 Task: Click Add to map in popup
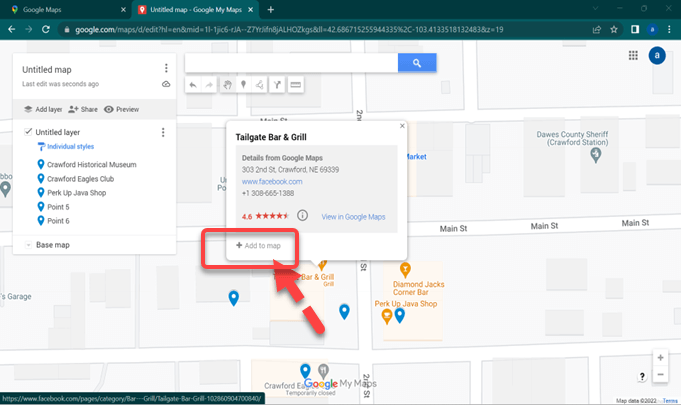(x=258, y=246)
